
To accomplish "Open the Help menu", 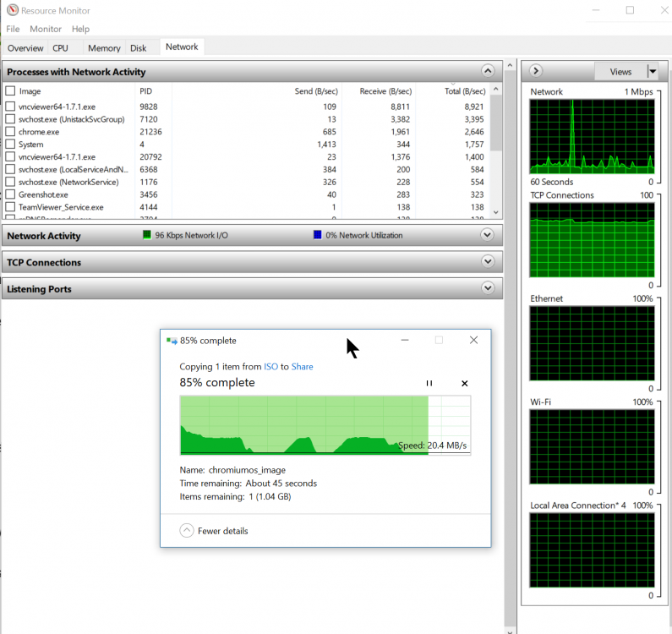I will 80,29.
